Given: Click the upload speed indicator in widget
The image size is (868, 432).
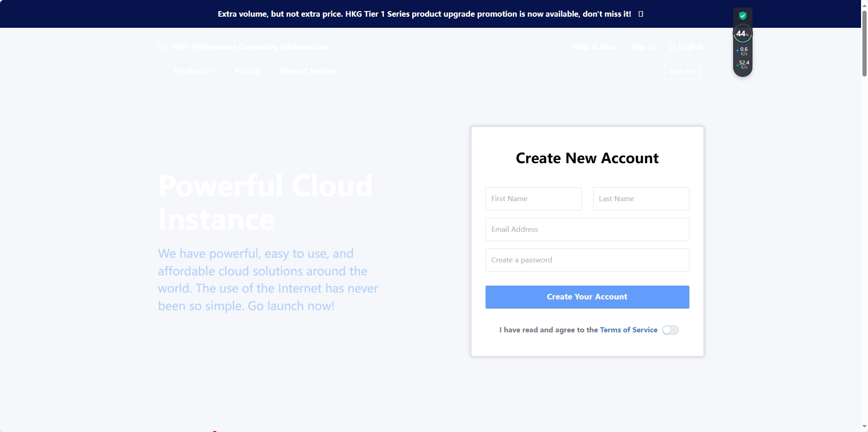Looking at the screenshot, I should (742, 51).
